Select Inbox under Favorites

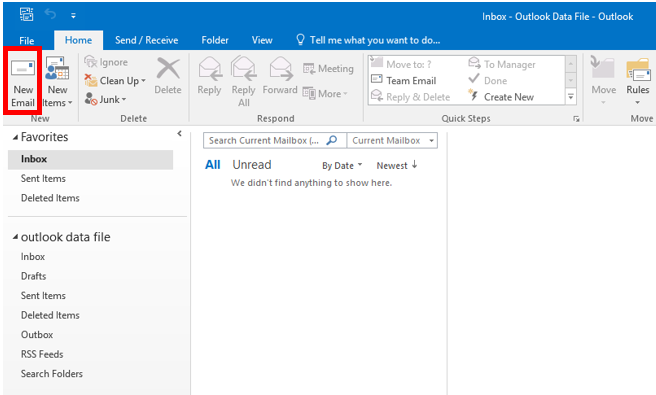[90, 159]
